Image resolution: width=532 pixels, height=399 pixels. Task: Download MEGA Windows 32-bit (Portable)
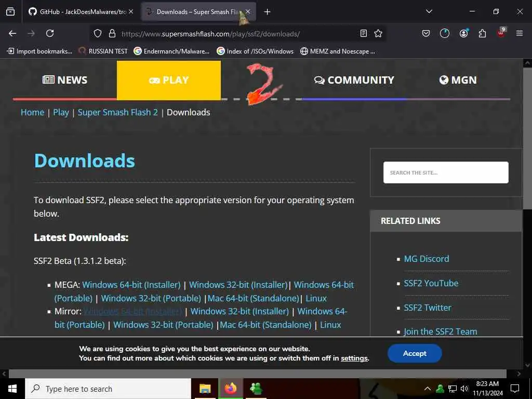point(151,298)
